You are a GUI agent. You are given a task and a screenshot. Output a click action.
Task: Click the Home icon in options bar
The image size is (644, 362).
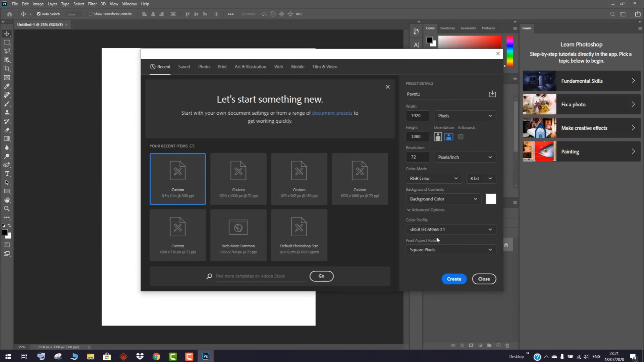(9, 14)
